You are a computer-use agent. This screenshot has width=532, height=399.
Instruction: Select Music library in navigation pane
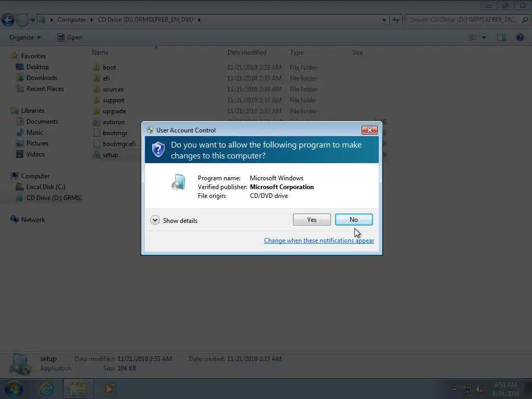[x=35, y=132]
